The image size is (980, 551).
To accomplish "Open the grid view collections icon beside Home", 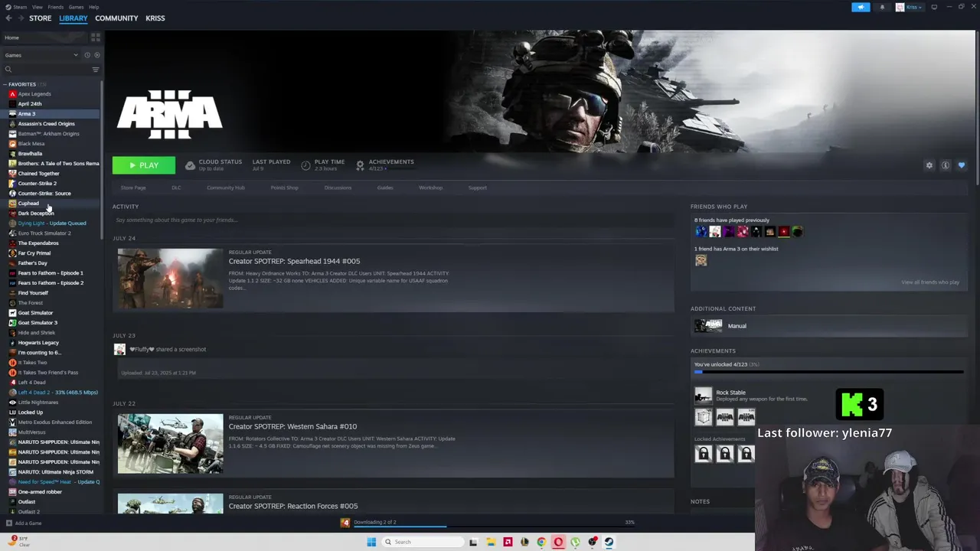I will tap(96, 37).
